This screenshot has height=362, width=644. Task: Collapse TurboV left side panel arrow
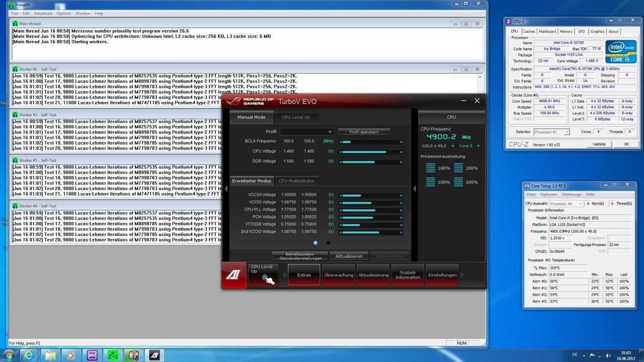coord(226,189)
